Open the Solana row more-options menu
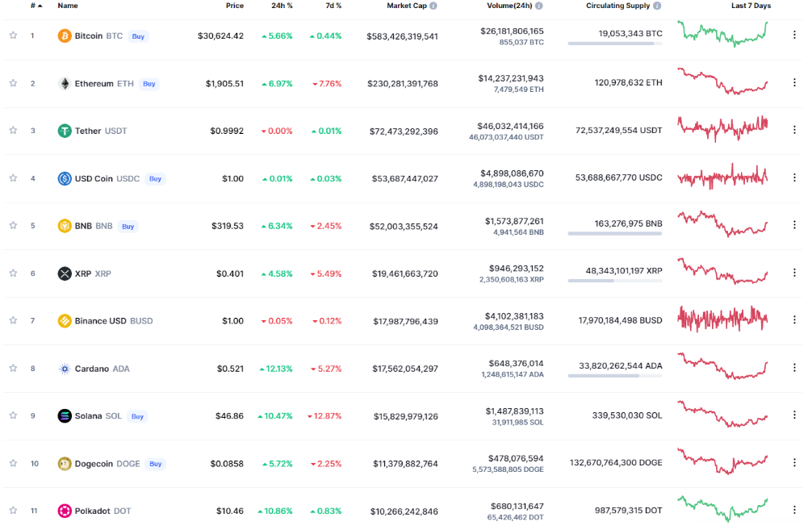The height and width of the screenshot is (530, 812). click(794, 415)
